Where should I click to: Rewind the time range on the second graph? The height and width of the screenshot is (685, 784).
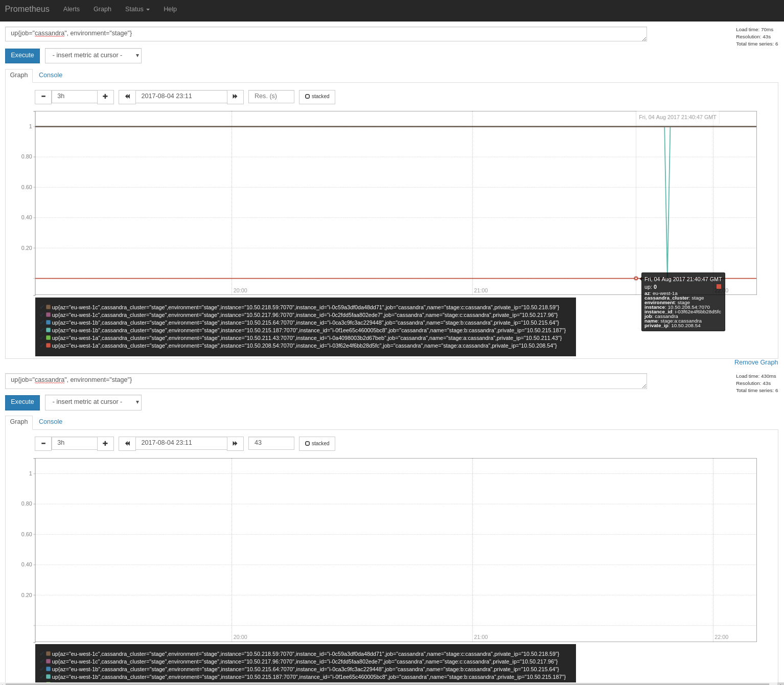[x=127, y=443]
